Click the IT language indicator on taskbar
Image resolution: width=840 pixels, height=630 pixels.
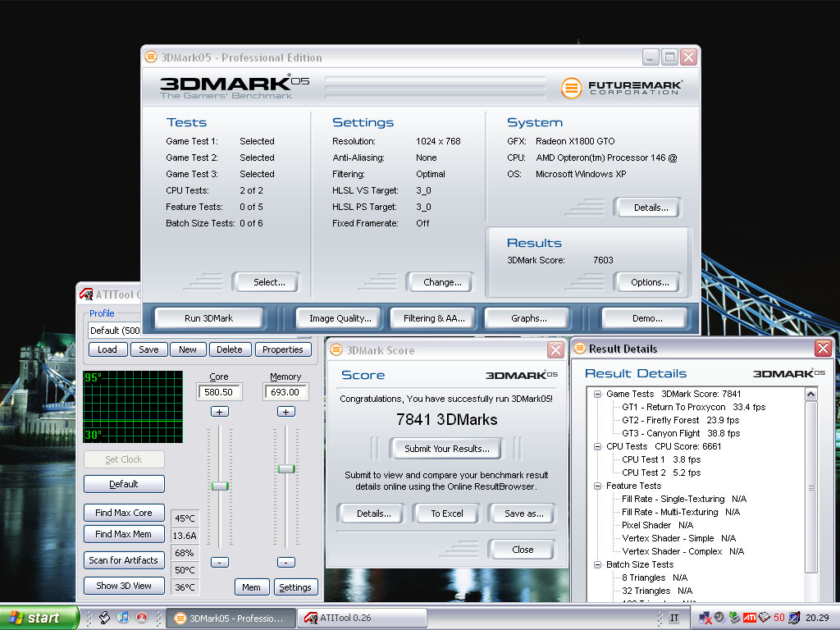coord(674,618)
